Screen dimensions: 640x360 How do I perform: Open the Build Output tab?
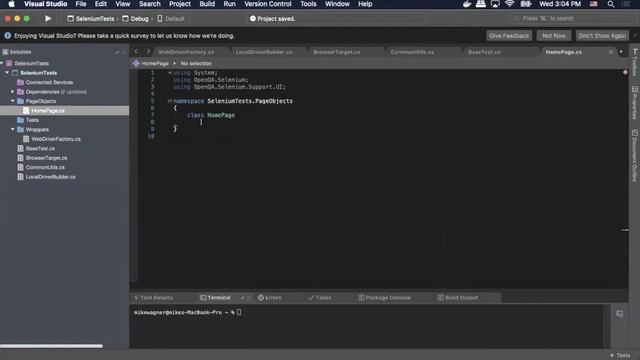tap(458, 298)
